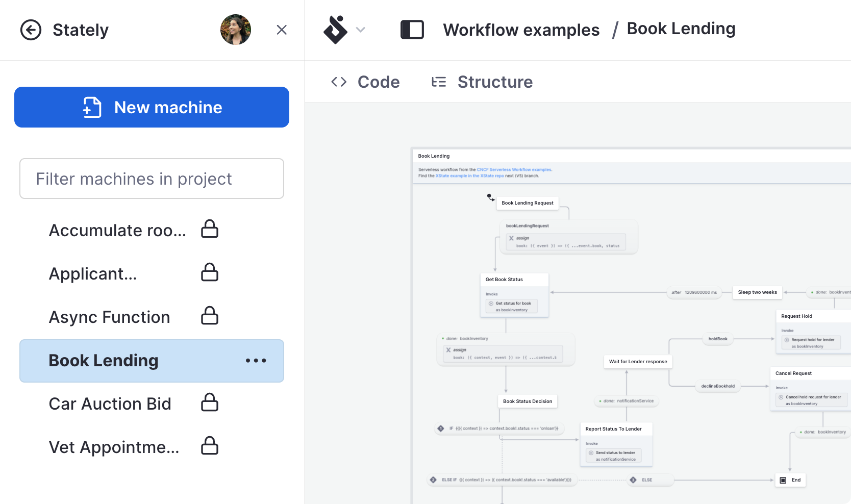Open Workflow examples breadcrumb
Viewport: 851px width, 504px height.
point(521,30)
